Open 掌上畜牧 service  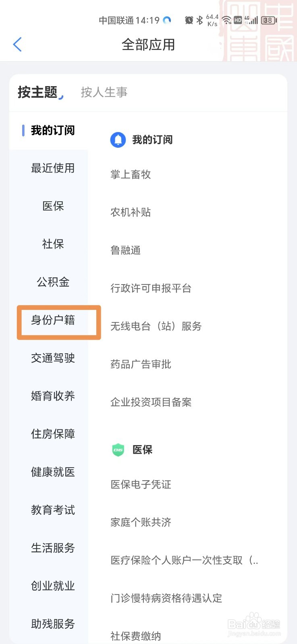(131, 174)
